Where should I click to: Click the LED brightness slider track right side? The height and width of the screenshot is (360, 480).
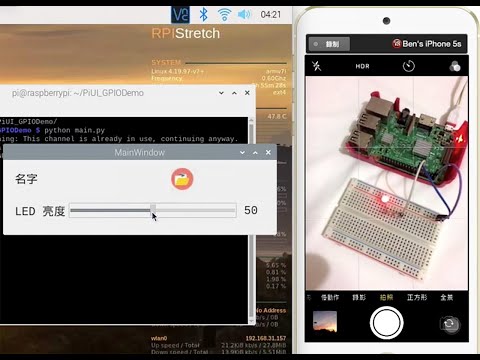196,210
